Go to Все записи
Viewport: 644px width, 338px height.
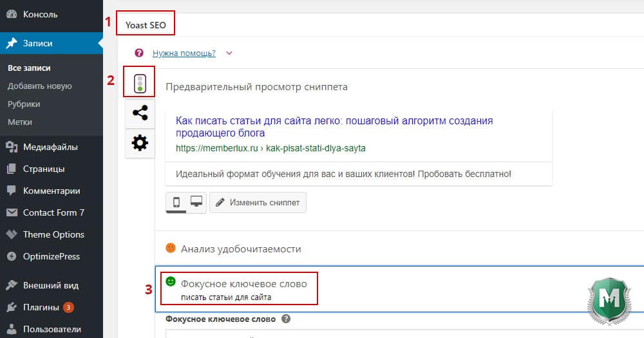click(x=29, y=68)
